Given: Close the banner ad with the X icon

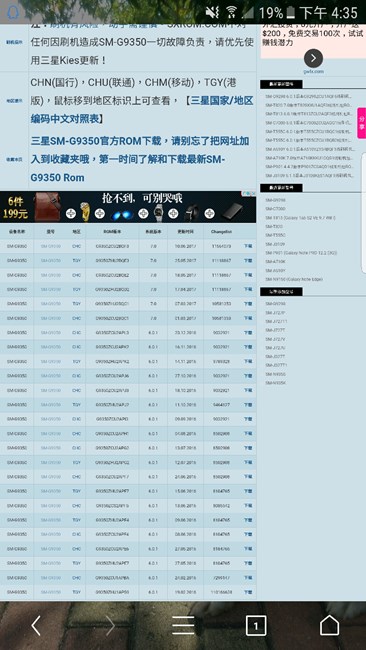Looking at the screenshot, I should pyautogui.click(x=252, y=194).
